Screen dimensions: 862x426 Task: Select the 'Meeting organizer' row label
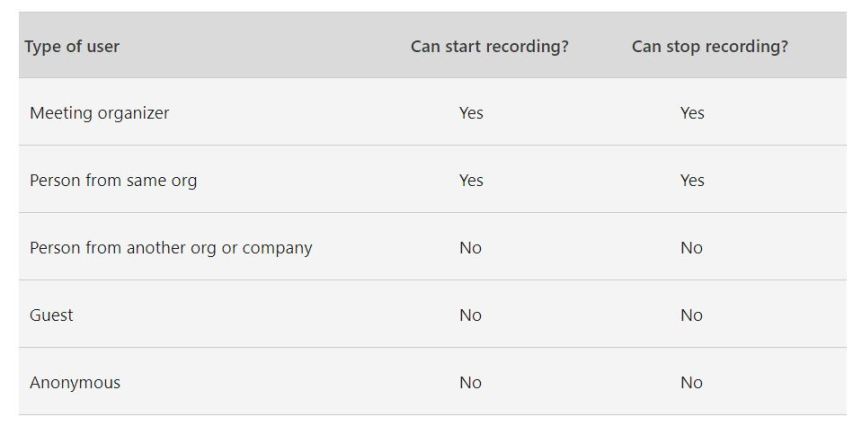pos(99,113)
